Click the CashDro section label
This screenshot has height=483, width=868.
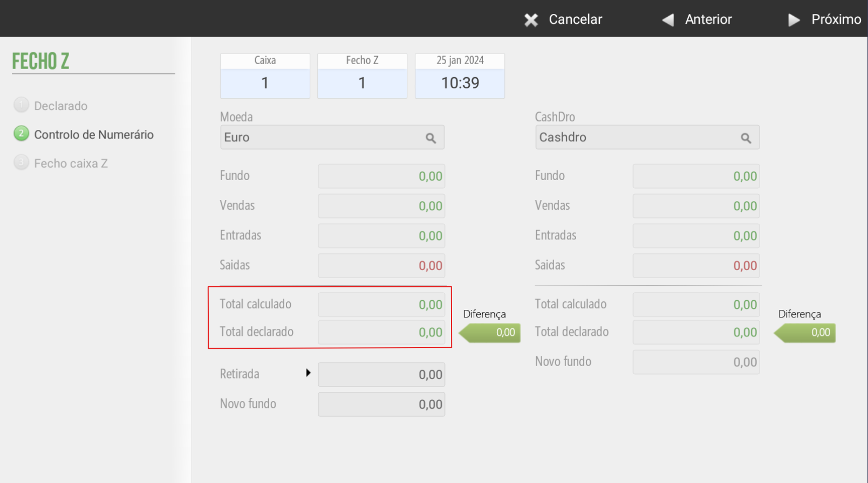pyautogui.click(x=555, y=117)
